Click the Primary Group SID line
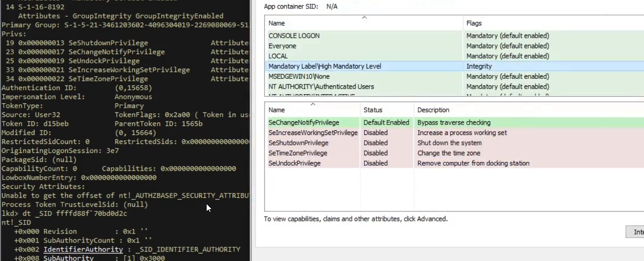Image resolution: width=644 pixels, height=261 pixels. pos(125,25)
